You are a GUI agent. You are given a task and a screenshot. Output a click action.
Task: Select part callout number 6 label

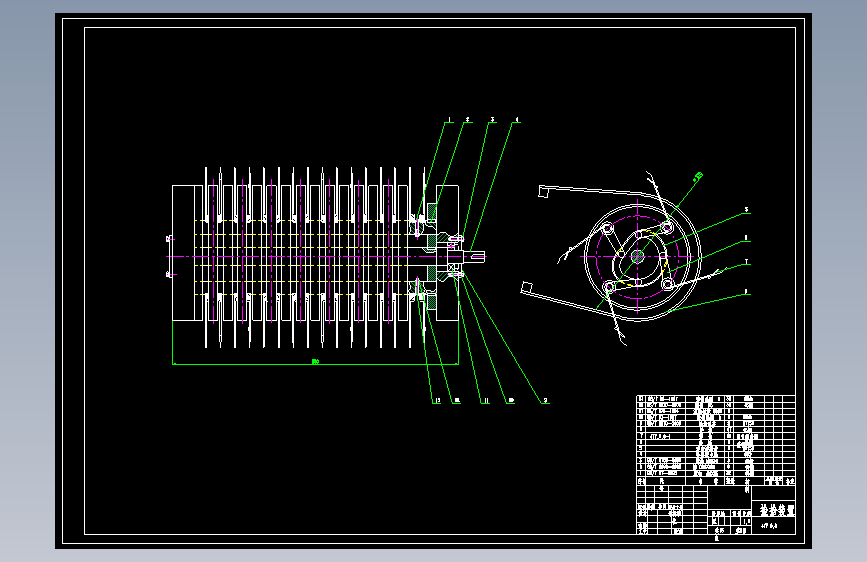tap(746, 238)
